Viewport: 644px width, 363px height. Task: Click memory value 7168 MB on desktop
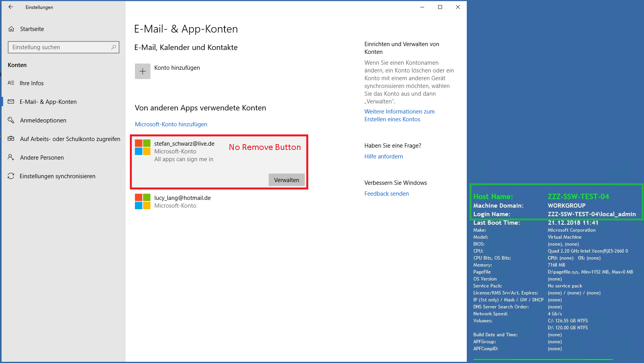[x=556, y=265]
